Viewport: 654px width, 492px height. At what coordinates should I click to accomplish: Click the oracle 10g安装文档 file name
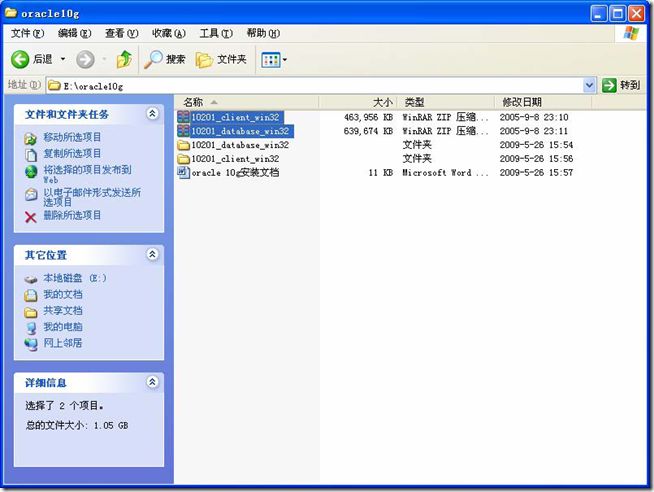(x=235, y=173)
